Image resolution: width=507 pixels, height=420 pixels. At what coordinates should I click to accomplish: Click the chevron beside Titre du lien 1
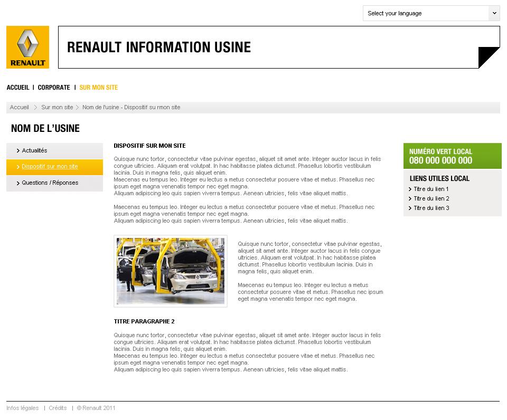[410, 189]
